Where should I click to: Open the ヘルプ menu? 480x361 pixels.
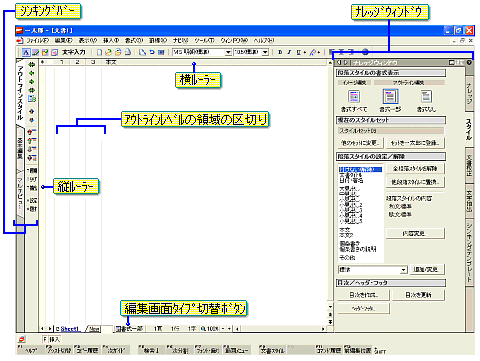point(263,40)
